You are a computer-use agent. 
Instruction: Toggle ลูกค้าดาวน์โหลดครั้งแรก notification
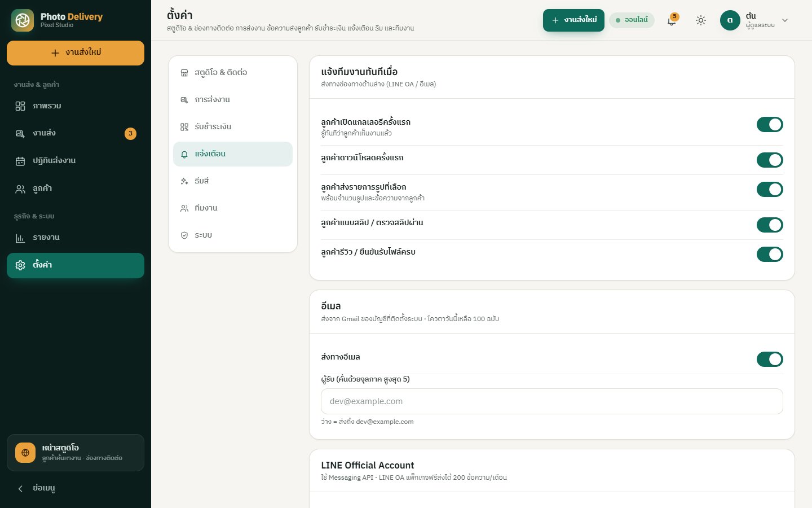(x=770, y=160)
